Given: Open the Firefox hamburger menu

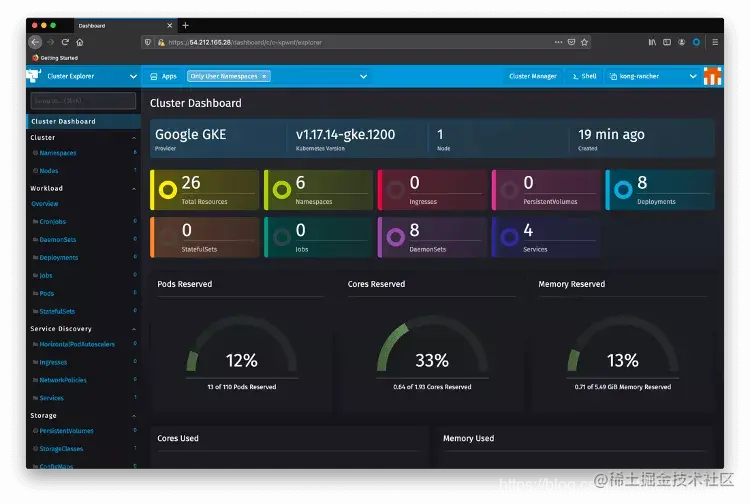Looking at the screenshot, I should point(715,42).
